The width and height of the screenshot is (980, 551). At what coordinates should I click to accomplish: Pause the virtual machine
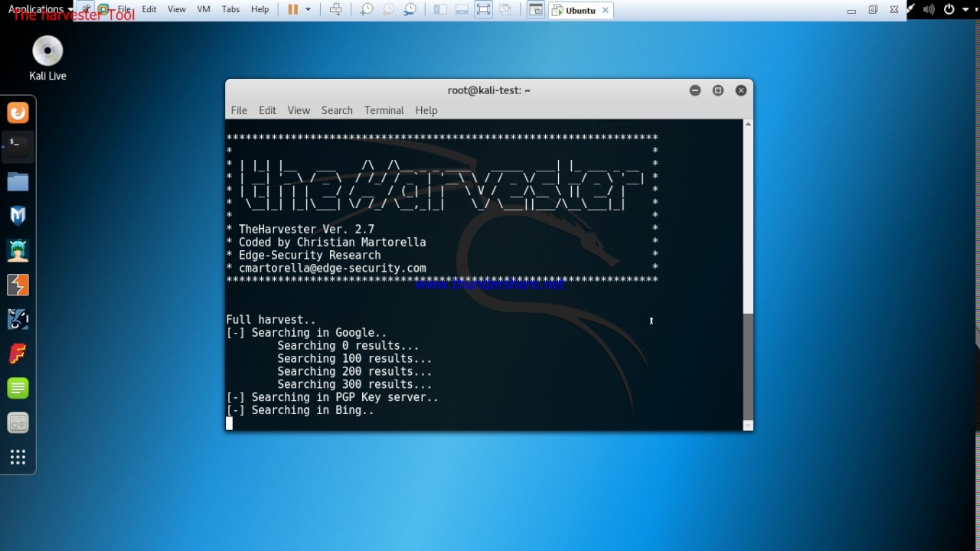pyautogui.click(x=292, y=9)
